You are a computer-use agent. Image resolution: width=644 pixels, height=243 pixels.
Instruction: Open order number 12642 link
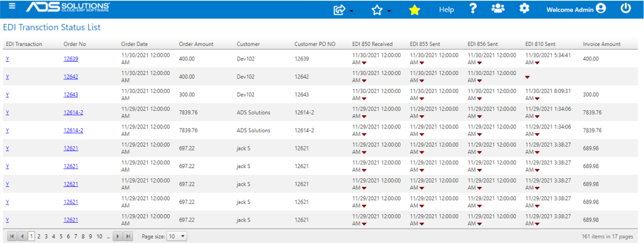coord(70,76)
